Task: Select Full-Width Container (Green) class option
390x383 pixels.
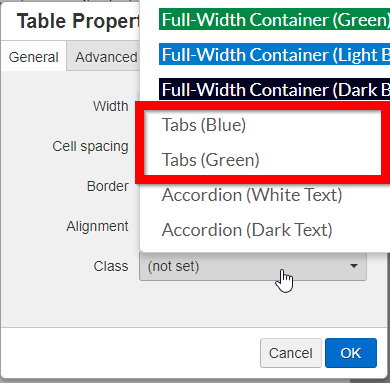Action: point(274,19)
